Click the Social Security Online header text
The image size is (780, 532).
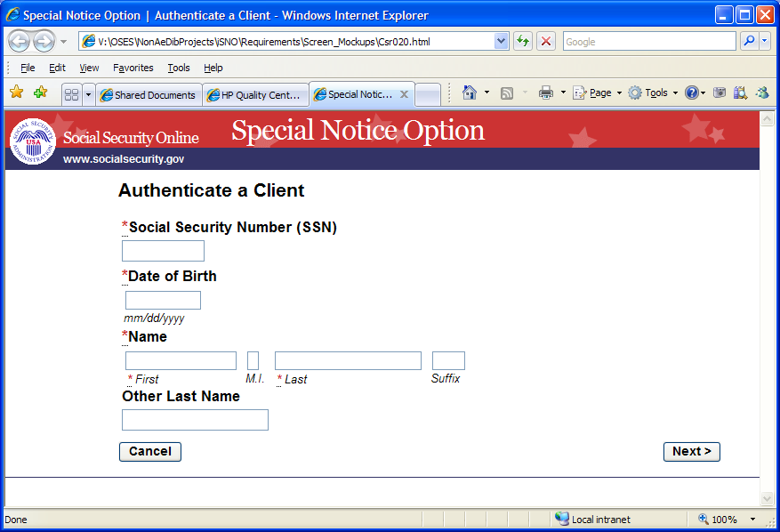(131, 137)
